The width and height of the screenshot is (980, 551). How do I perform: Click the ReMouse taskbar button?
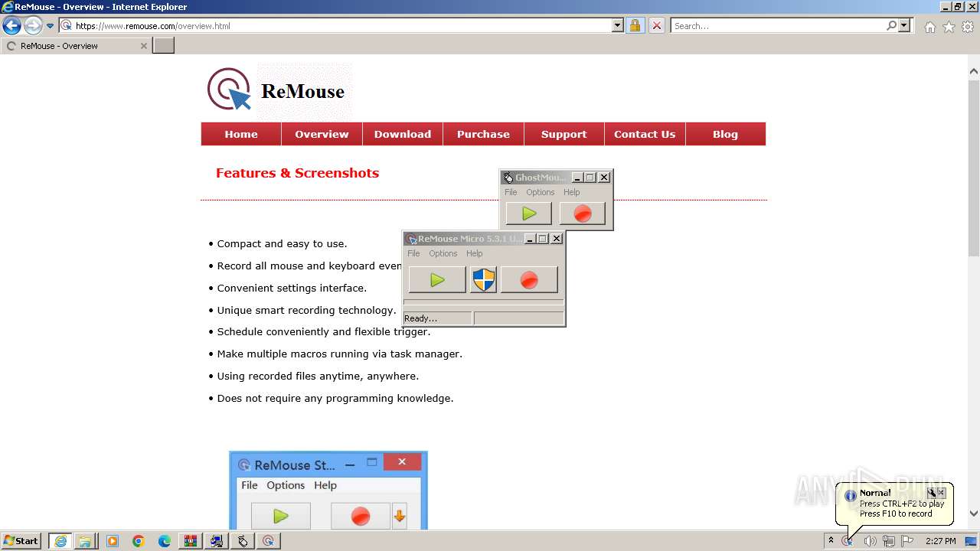tap(269, 541)
